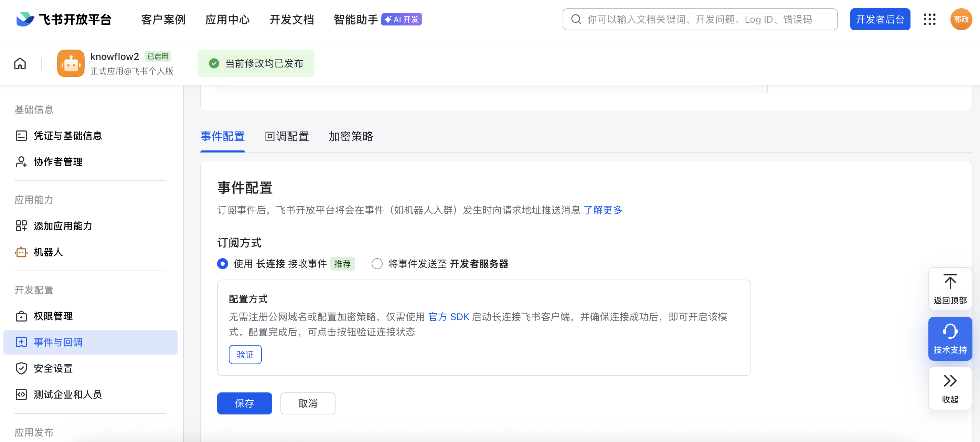Open 协作者管理 sidebar item
The image size is (980, 442).
(x=90, y=162)
